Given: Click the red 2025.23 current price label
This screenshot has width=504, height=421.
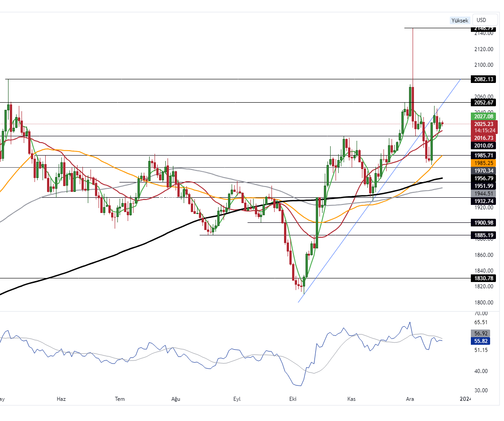Looking at the screenshot, I should click(483, 124).
